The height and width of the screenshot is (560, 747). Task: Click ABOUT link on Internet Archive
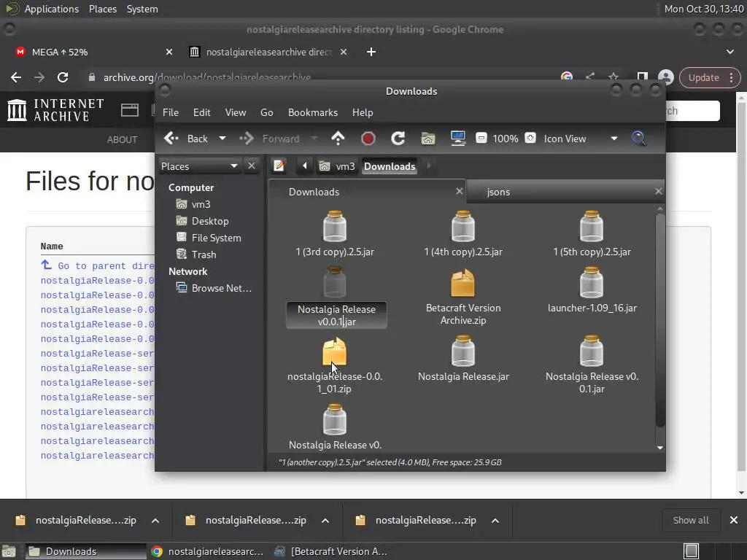tap(122, 139)
